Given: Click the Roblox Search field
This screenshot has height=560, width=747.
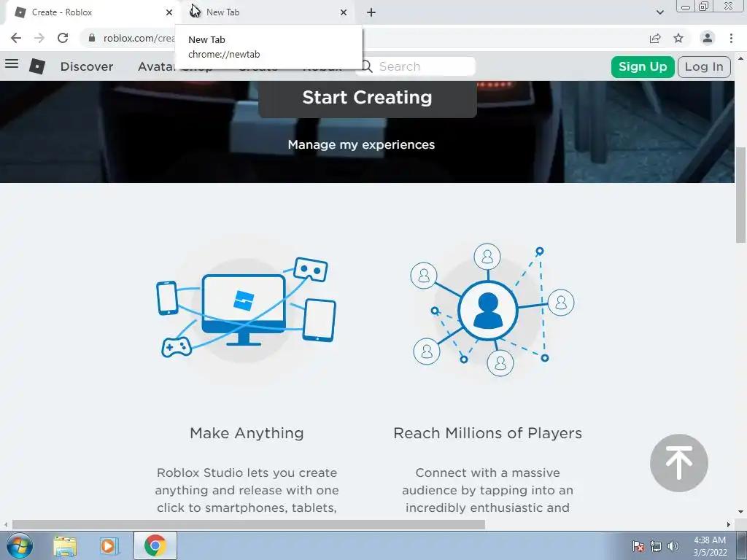Looking at the screenshot, I should tap(417, 66).
